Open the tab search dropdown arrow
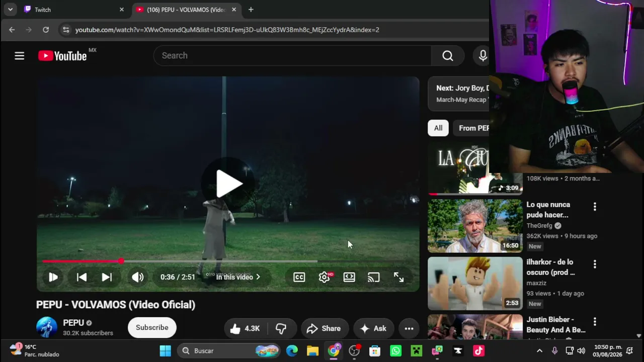Screen dimensions: 644x362 coord(10,10)
